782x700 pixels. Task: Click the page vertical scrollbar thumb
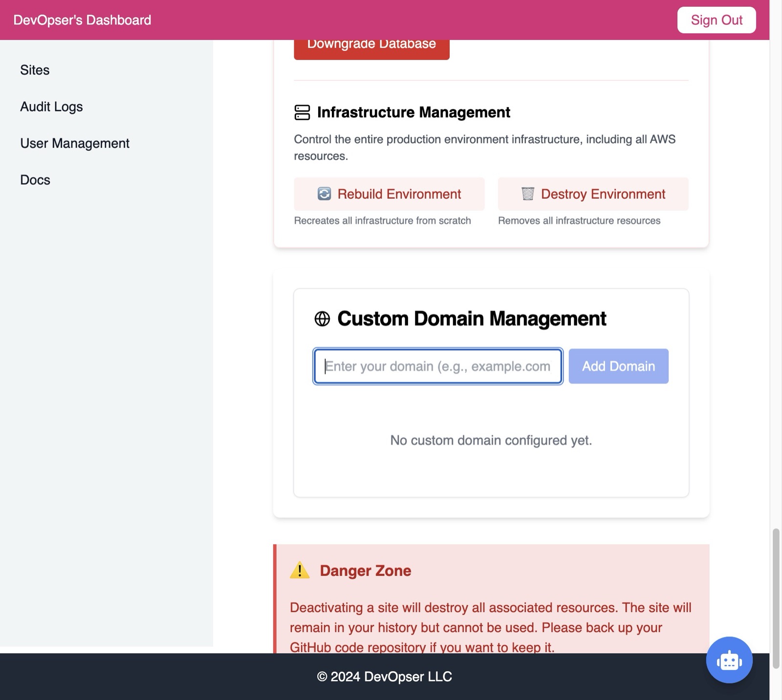(x=776, y=598)
